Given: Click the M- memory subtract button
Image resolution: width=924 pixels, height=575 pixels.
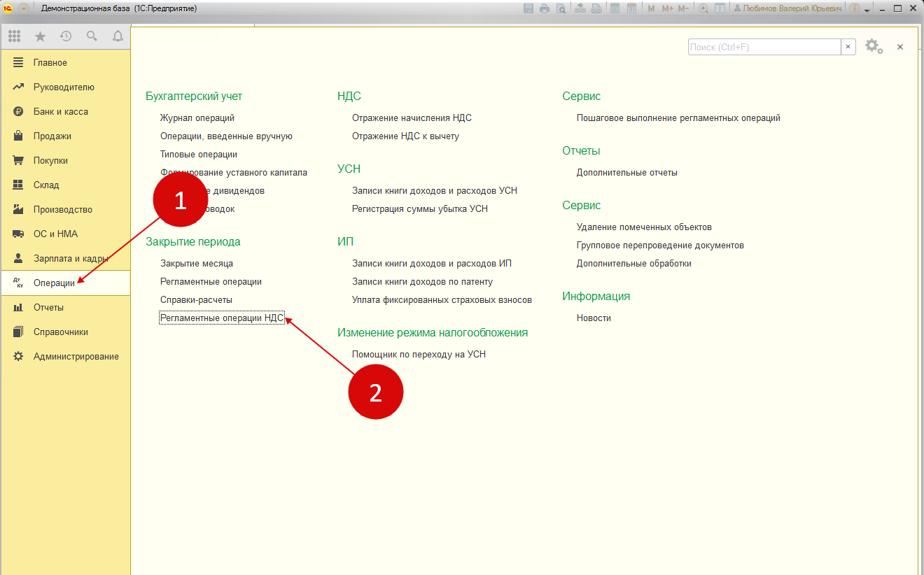Looking at the screenshot, I should tap(683, 8).
